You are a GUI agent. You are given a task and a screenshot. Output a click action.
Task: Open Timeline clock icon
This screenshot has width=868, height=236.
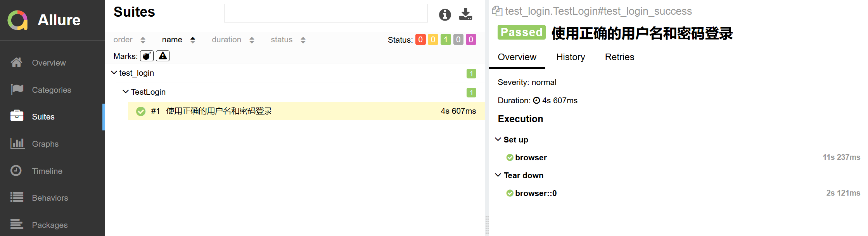coord(16,171)
